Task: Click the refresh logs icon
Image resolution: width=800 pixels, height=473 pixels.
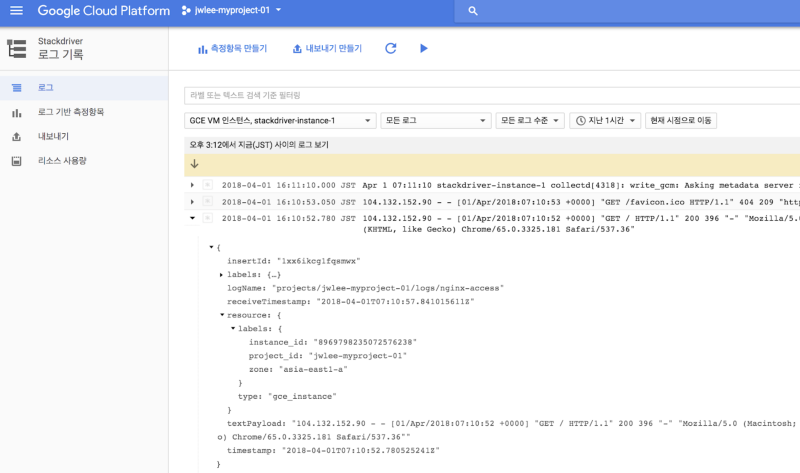Action: 391,48
